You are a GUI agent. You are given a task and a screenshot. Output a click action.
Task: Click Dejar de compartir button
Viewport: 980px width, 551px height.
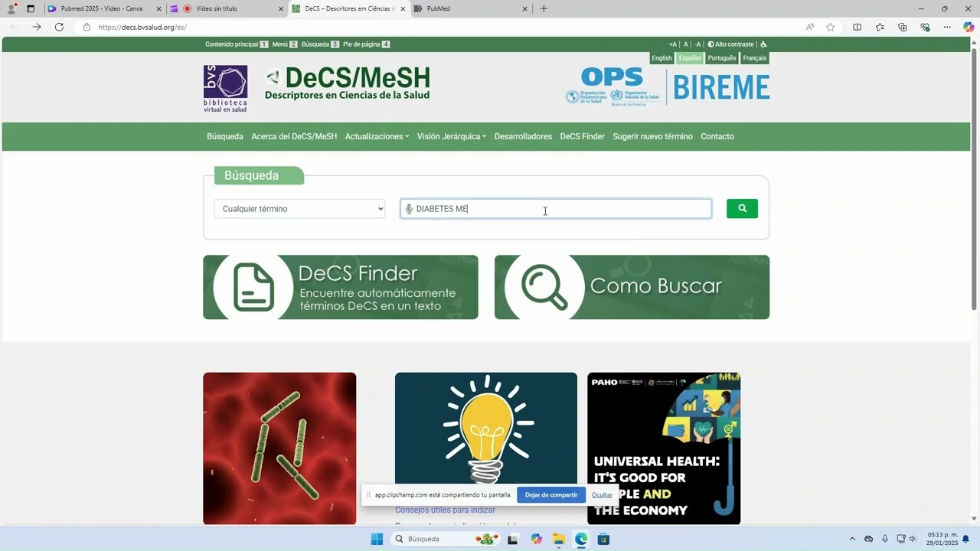[x=551, y=495]
